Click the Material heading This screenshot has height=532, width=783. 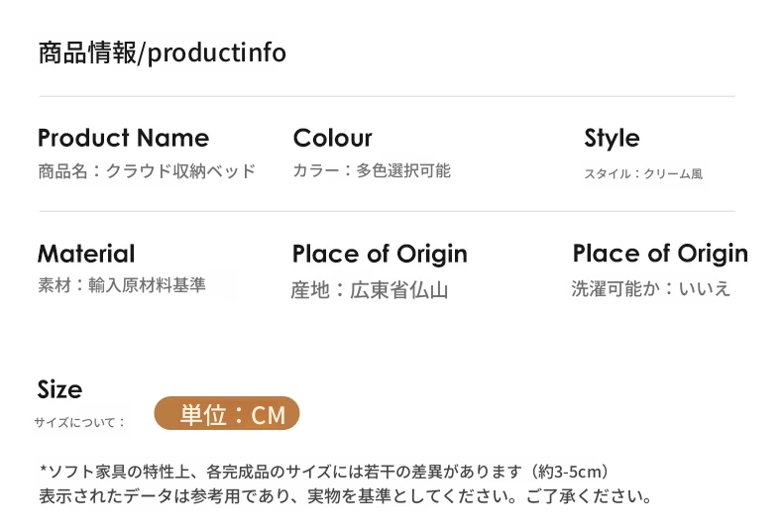pos(86,254)
